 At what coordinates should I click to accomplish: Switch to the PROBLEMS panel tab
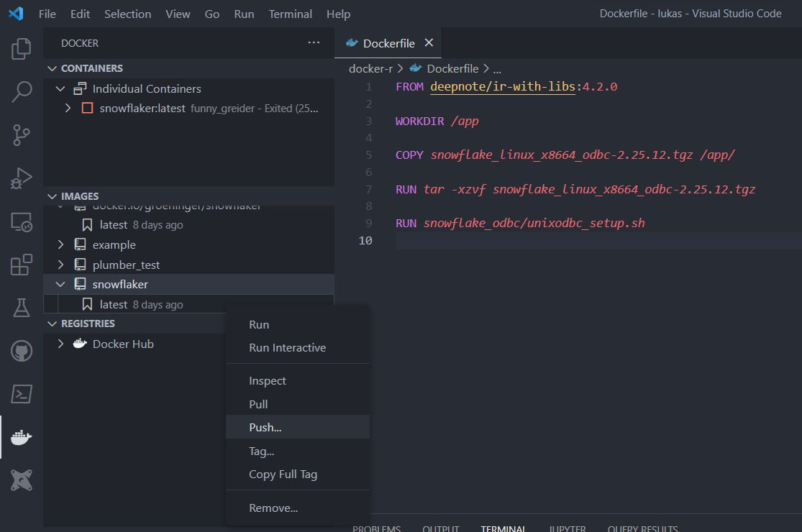pos(376,528)
